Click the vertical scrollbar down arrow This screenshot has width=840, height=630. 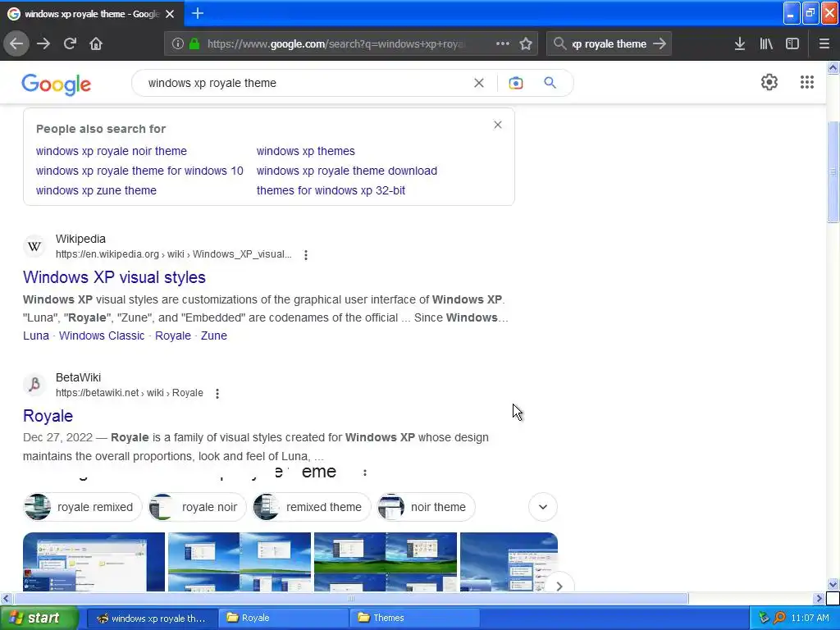click(833, 584)
